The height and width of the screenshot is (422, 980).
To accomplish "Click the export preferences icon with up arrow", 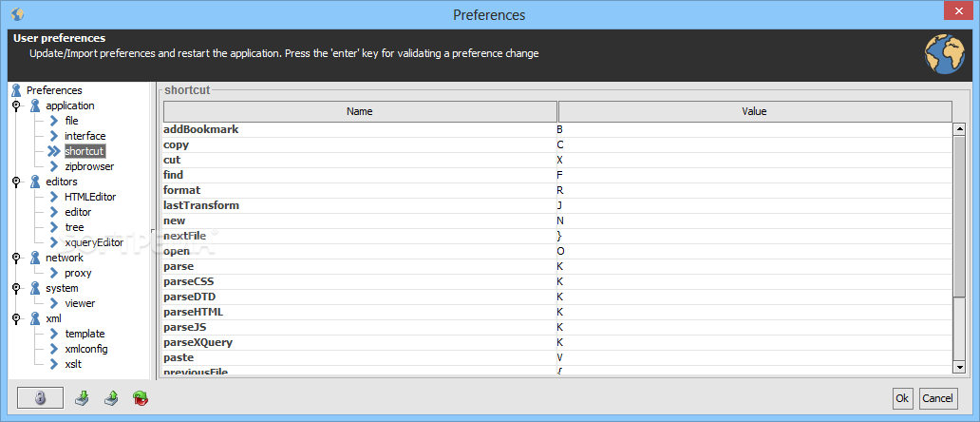I will coord(111,397).
